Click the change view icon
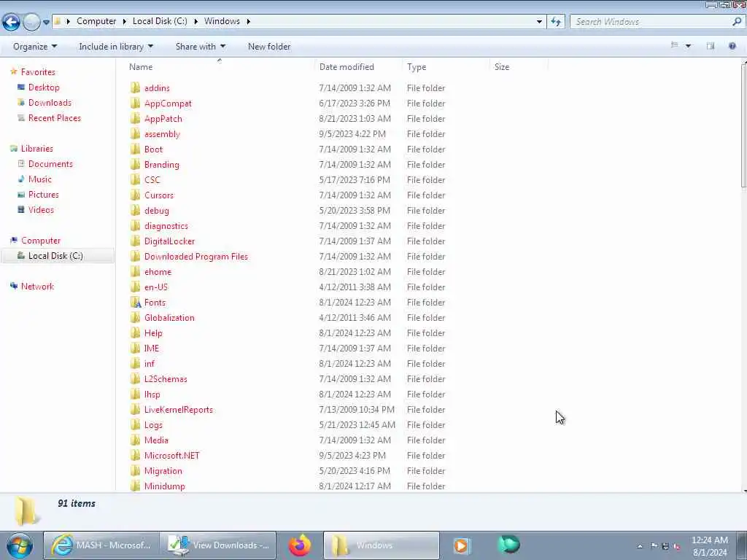Image resolution: width=747 pixels, height=560 pixels. 674,46
